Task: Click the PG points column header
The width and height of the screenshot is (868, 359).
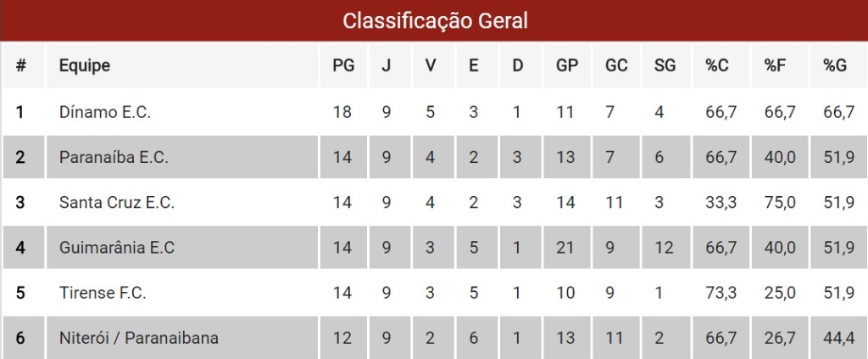Action: click(x=342, y=66)
